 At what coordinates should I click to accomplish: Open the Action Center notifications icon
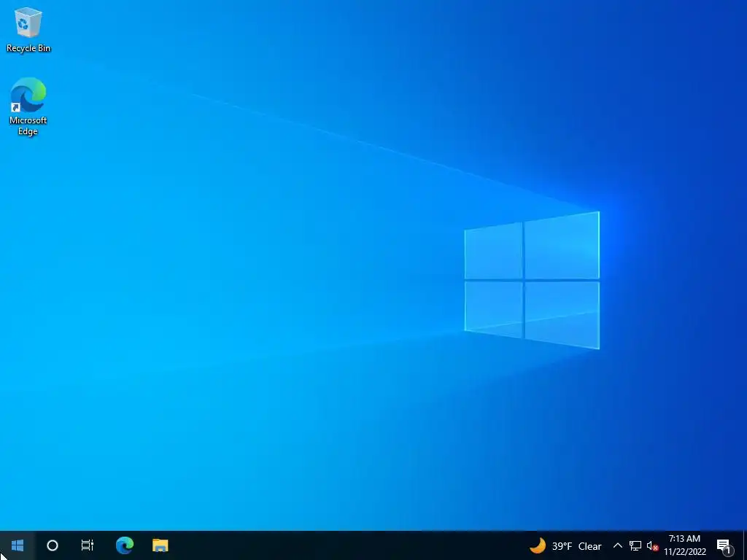(x=724, y=546)
